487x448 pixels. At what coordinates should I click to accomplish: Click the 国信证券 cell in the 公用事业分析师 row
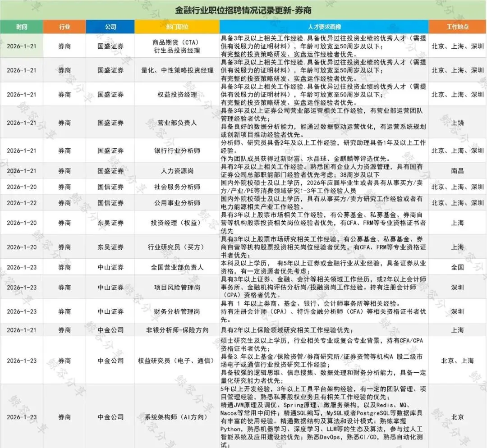point(110,203)
